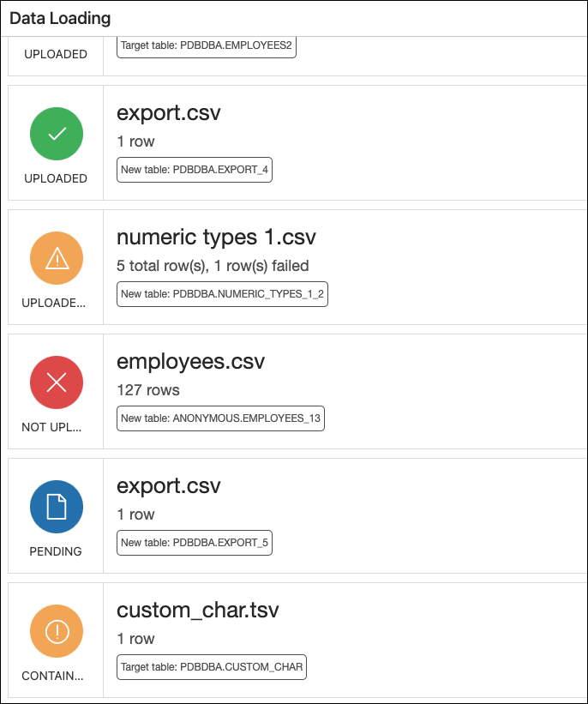Click the truncated UPLOADED status icon at top
The image size is (588, 704).
point(56,53)
